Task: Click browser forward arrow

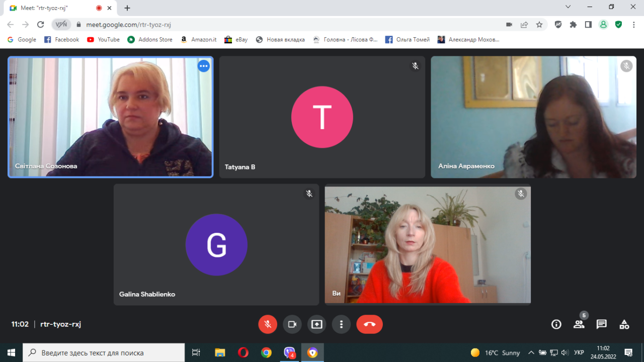Action: [x=26, y=24]
